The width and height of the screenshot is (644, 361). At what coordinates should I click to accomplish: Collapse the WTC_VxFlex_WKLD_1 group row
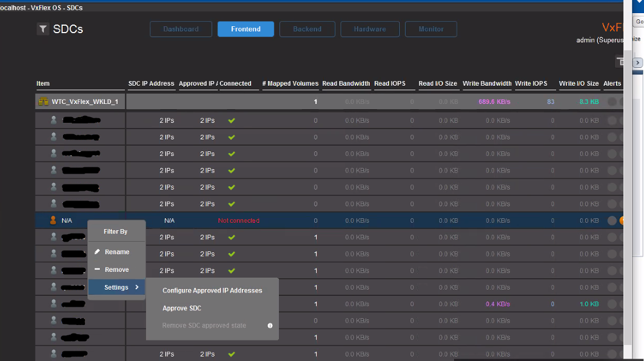pyautogui.click(x=84, y=102)
